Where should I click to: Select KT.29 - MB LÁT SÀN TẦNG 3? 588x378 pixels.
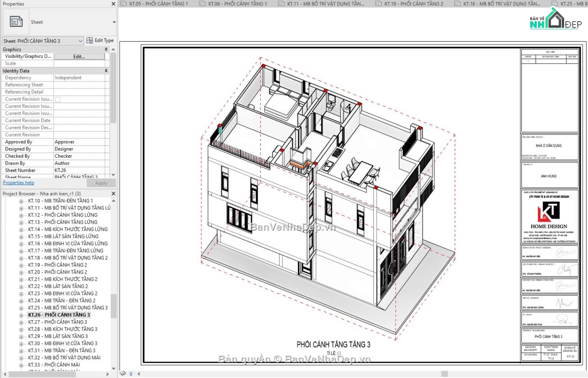coord(58,336)
